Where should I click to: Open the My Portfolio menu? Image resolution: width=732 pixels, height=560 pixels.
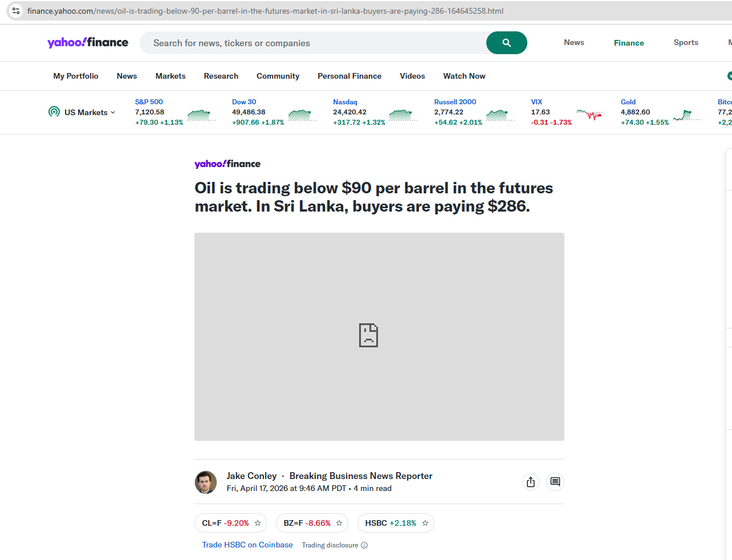[x=76, y=76]
